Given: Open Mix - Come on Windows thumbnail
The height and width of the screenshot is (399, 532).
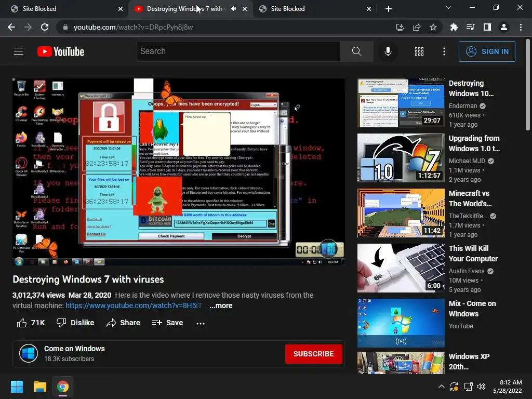Looking at the screenshot, I should (401, 323).
